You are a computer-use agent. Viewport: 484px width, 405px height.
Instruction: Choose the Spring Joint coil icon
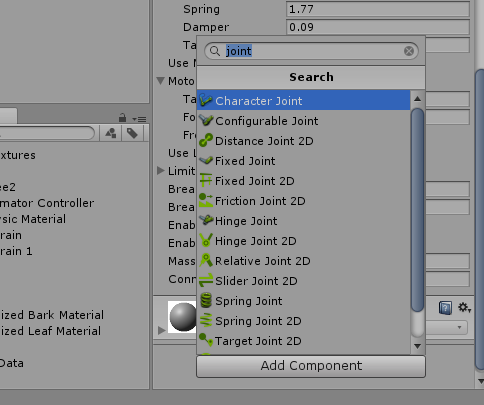[x=206, y=300]
